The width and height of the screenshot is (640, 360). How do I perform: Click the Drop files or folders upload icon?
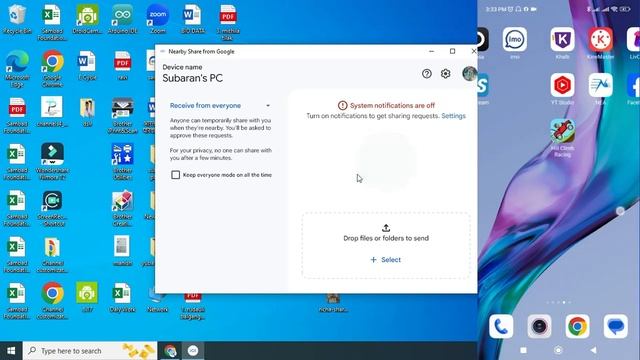pos(386,228)
